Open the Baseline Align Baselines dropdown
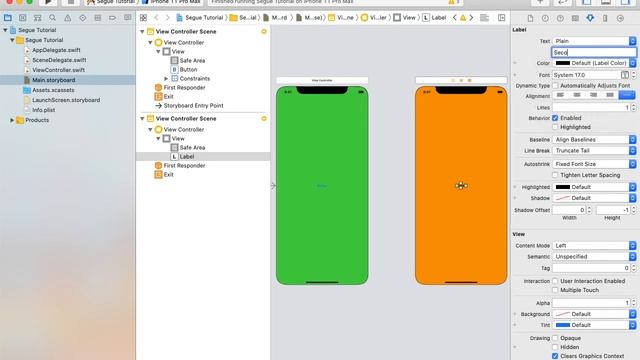This screenshot has height=360, width=640. [594, 139]
